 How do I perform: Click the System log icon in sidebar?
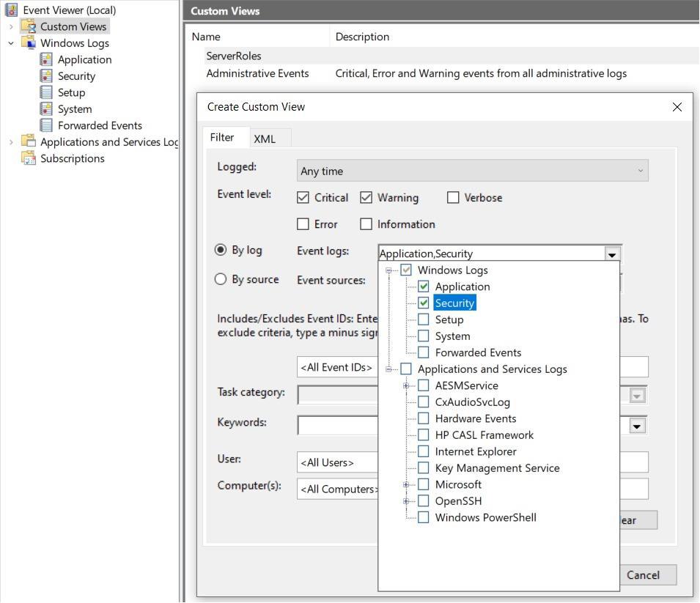(x=46, y=109)
